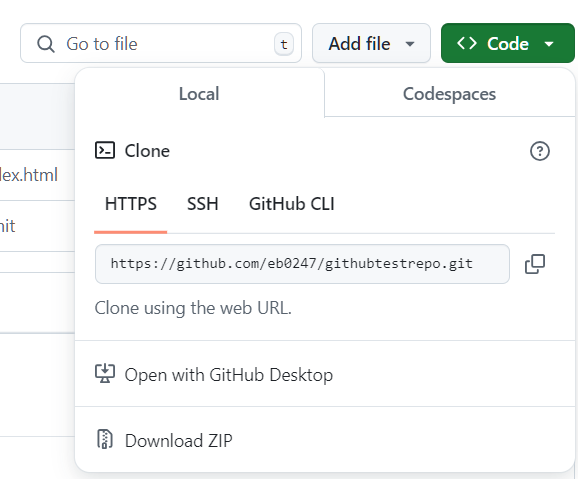The image size is (578, 479).
Task: Click the GitHub Desktop download icon
Action: (x=105, y=374)
